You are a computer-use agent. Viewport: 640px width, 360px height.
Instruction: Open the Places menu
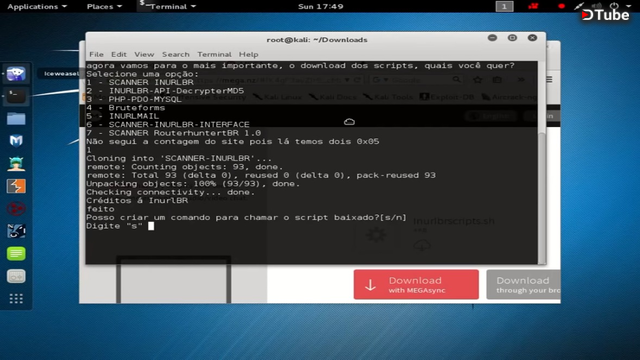pos(104,7)
